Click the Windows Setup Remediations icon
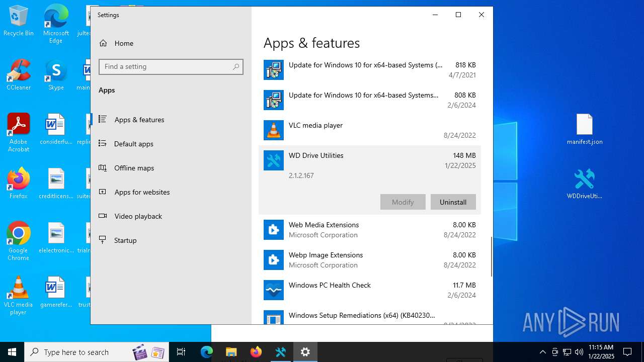The height and width of the screenshot is (362, 644). [x=274, y=318]
